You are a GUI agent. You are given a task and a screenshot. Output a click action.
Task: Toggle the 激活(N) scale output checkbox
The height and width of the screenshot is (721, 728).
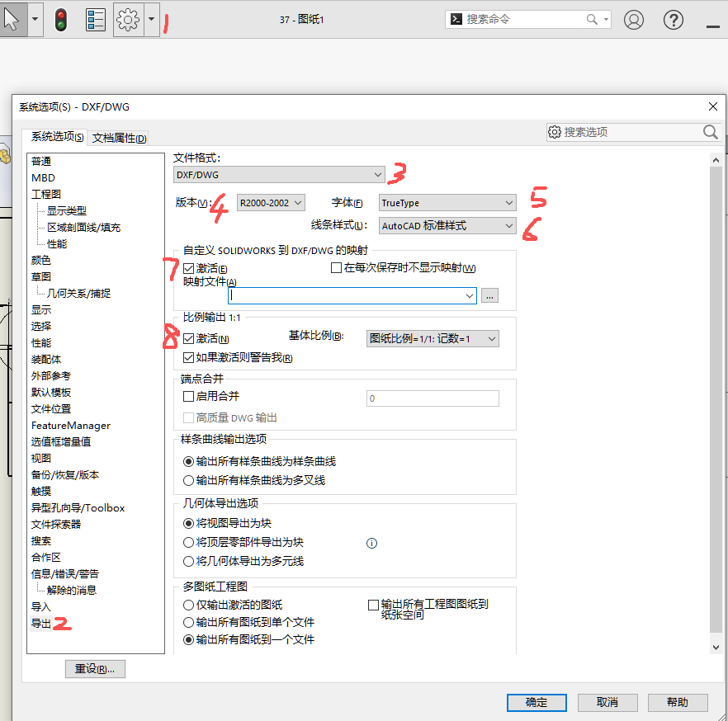tap(188, 339)
